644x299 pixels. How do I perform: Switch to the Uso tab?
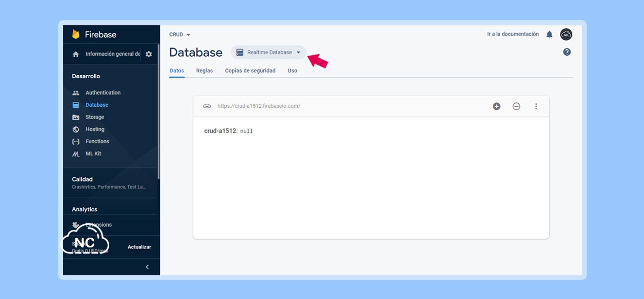(292, 71)
